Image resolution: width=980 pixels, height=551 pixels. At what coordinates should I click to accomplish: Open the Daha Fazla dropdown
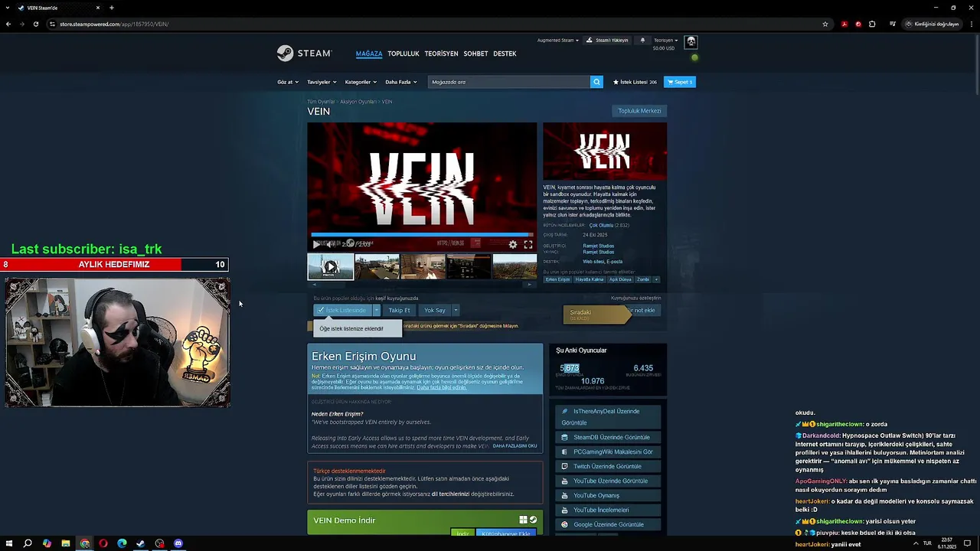pos(401,82)
